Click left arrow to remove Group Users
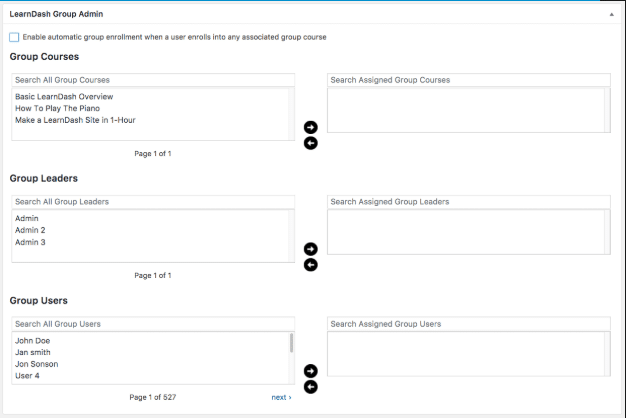Image resolution: width=626 pixels, height=418 pixels. pos(311,387)
